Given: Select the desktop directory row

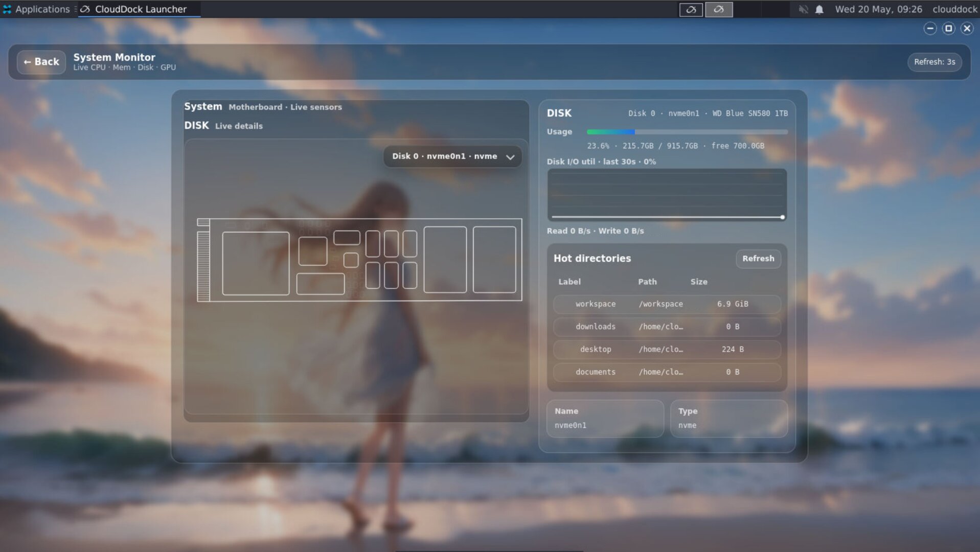Looking at the screenshot, I should [x=667, y=350].
